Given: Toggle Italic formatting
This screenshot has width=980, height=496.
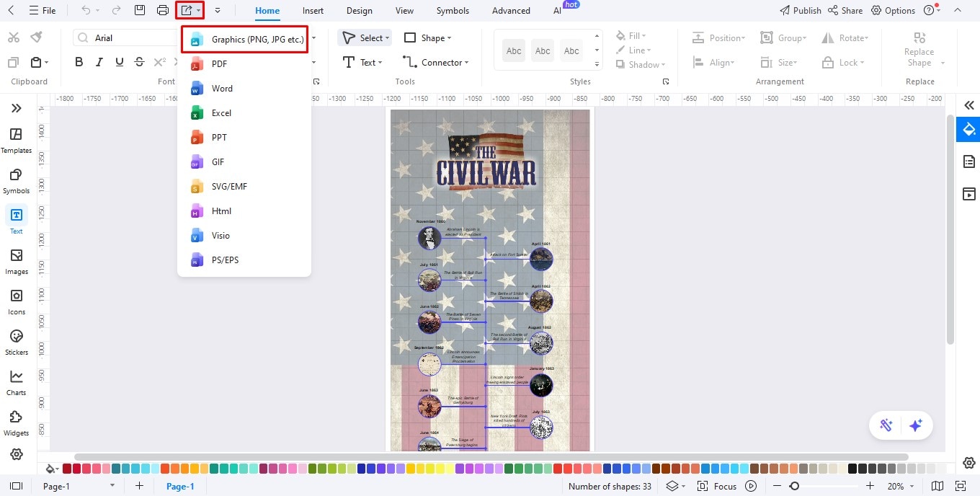Looking at the screenshot, I should pos(99,63).
